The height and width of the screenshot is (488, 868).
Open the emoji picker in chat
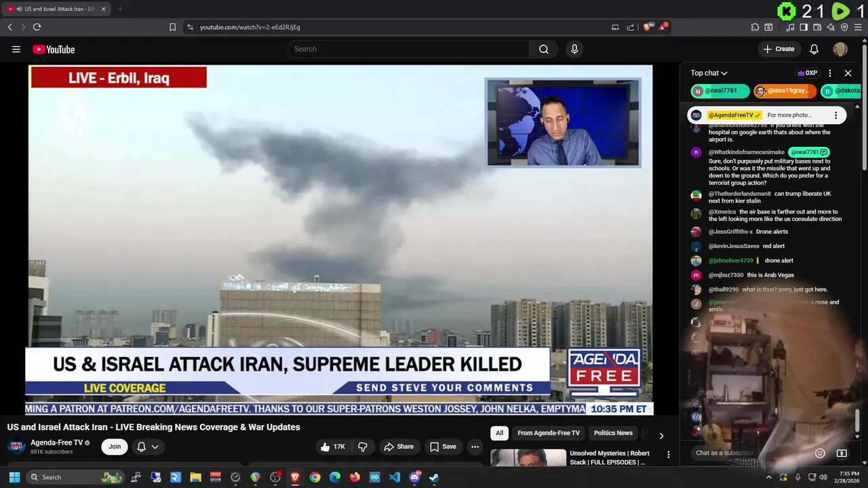tap(820, 453)
